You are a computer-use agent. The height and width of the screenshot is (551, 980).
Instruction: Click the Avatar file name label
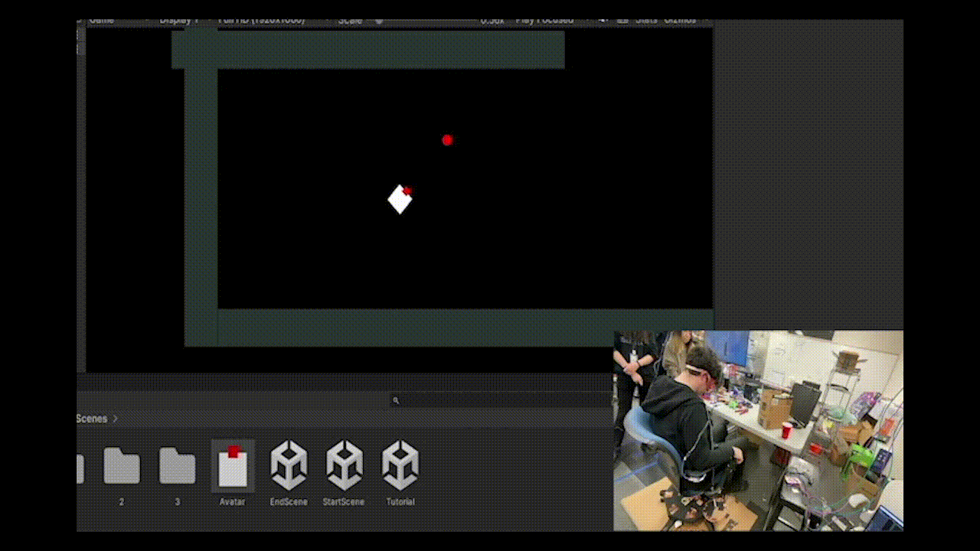(x=233, y=502)
